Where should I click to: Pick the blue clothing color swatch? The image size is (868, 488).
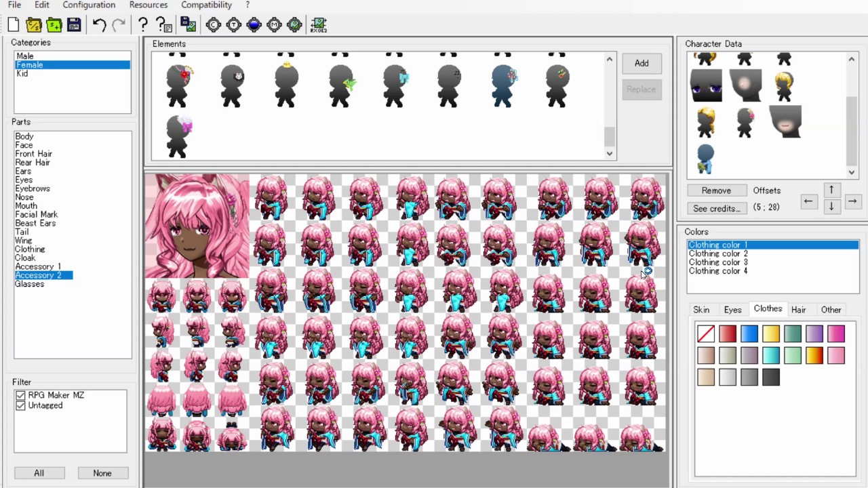pyautogui.click(x=749, y=333)
